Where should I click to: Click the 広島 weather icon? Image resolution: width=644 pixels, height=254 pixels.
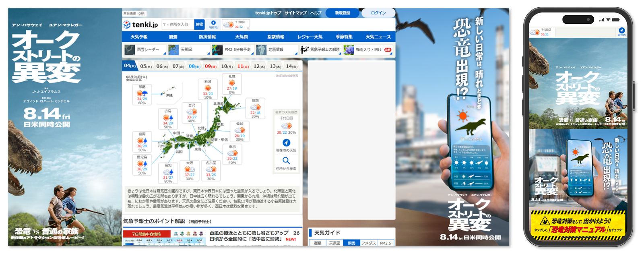pyautogui.click(x=168, y=118)
